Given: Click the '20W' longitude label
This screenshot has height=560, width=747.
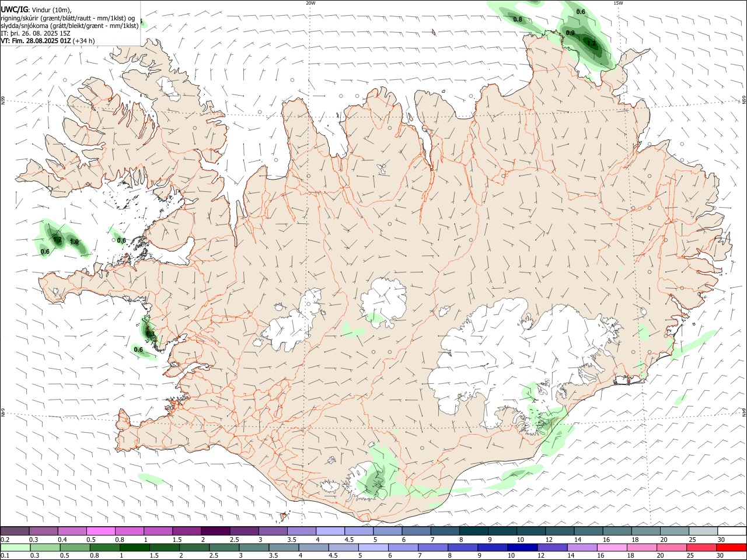Looking at the screenshot, I should click(x=310, y=3).
